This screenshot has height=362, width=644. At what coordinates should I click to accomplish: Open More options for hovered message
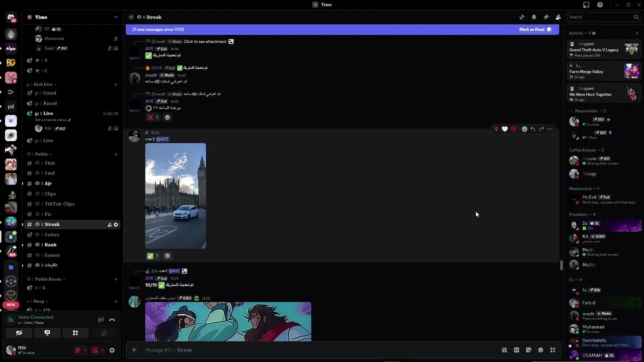coord(550,129)
